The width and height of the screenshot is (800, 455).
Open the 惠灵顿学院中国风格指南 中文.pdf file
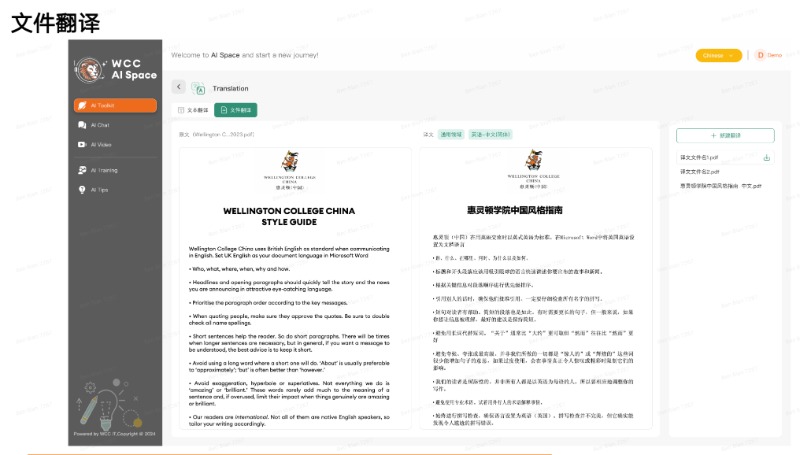click(x=720, y=185)
